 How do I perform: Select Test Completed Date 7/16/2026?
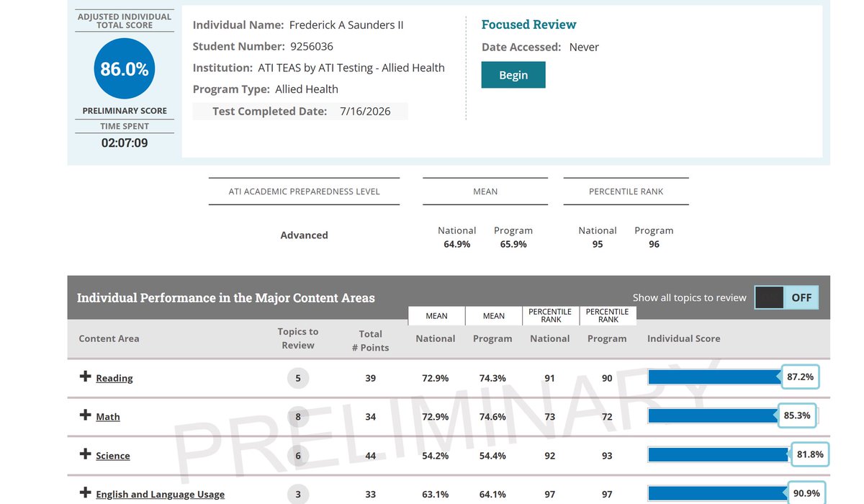click(x=365, y=112)
